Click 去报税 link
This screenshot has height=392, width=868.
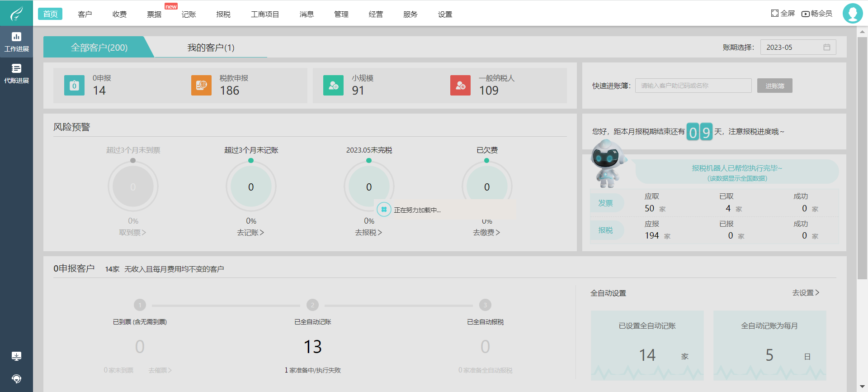(x=368, y=232)
